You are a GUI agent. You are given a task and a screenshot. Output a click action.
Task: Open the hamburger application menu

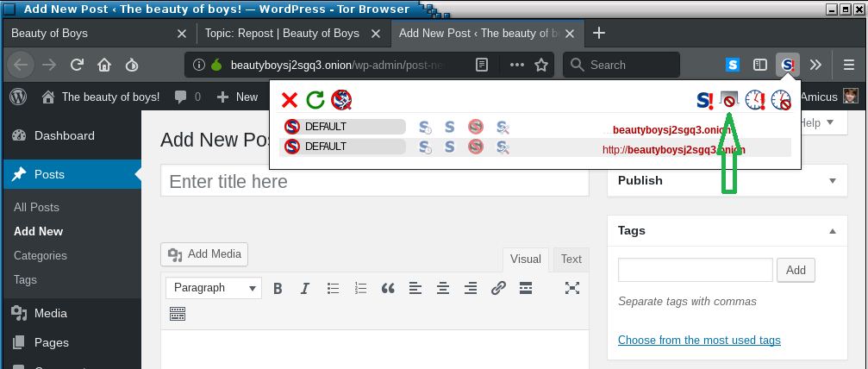pyautogui.click(x=849, y=65)
